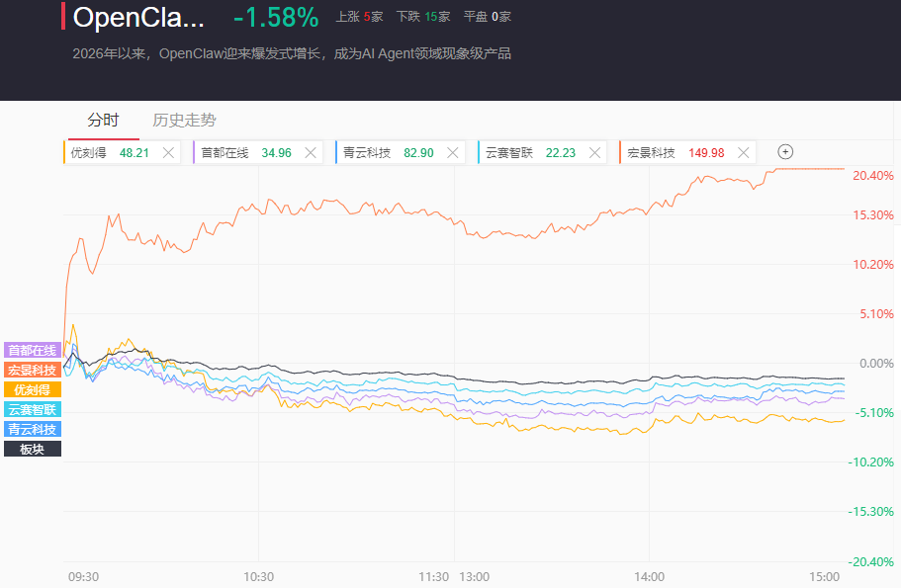Screen dimensions: 901x588
Task: Toggle the 优刻得 legend label
Action: 33,389
